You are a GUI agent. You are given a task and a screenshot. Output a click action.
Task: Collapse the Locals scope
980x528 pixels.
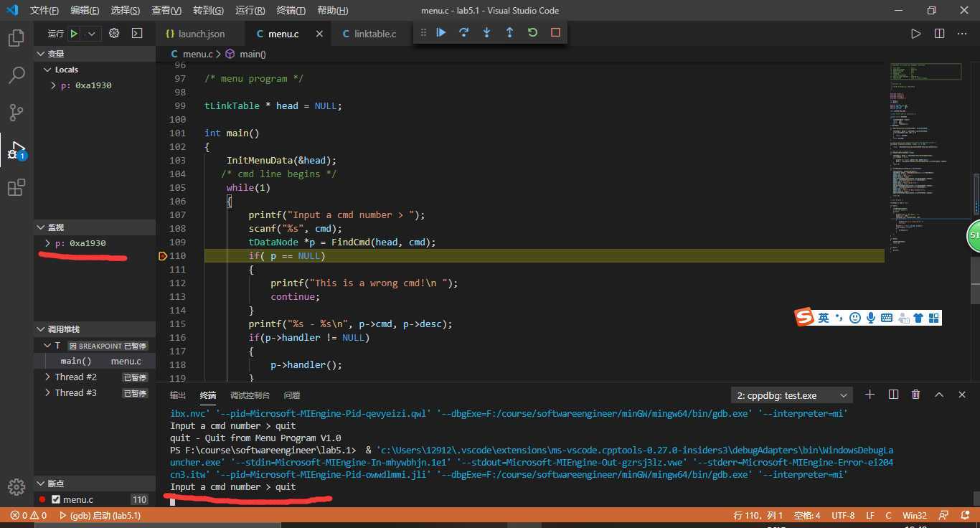tap(95, 70)
